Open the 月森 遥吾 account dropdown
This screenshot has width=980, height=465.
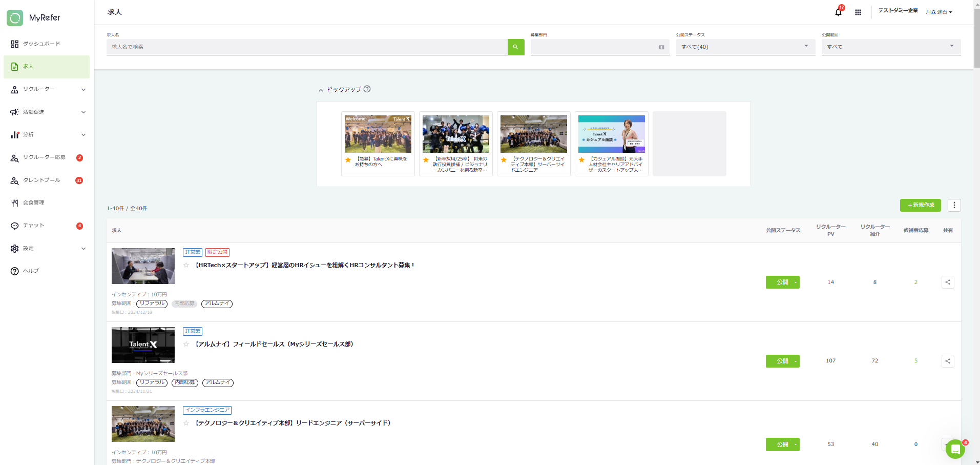pos(939,12)
